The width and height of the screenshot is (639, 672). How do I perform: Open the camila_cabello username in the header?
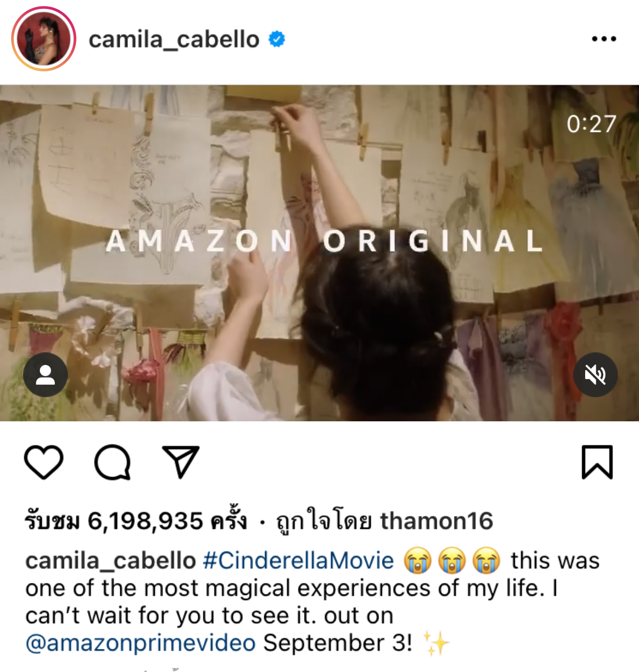point(174,39)
